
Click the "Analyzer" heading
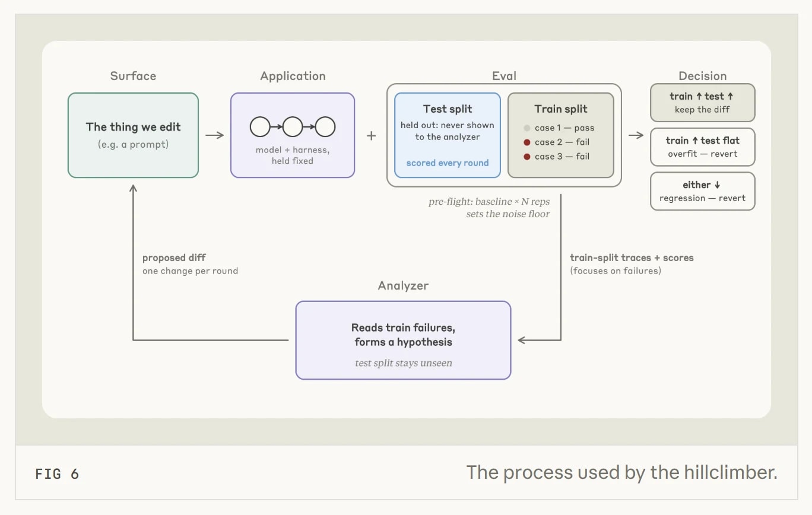coord(403,286)
